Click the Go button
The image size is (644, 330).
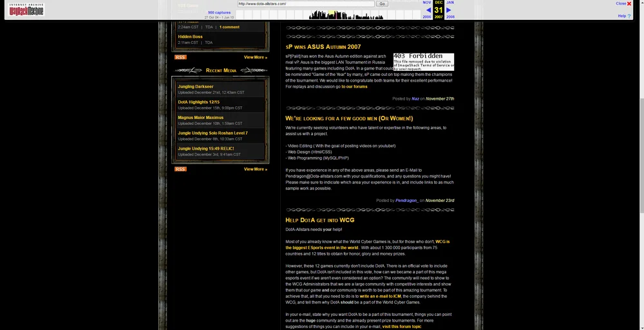pos(382,4)
